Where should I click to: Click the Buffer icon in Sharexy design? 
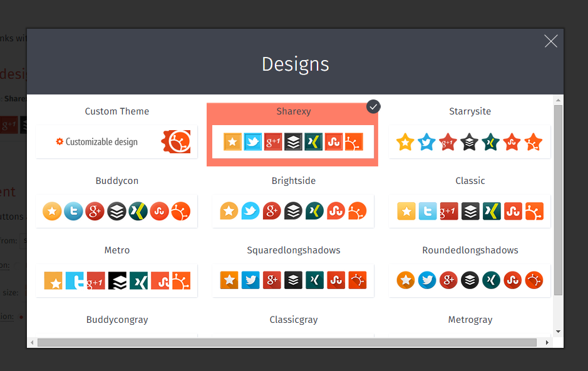point(293,141)
